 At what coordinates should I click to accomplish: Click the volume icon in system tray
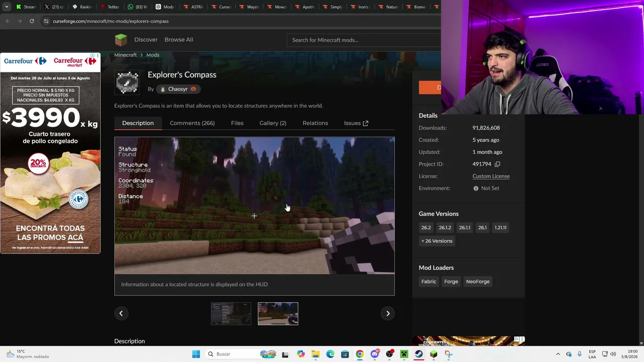pyautogui.click(x=613, y=354)
